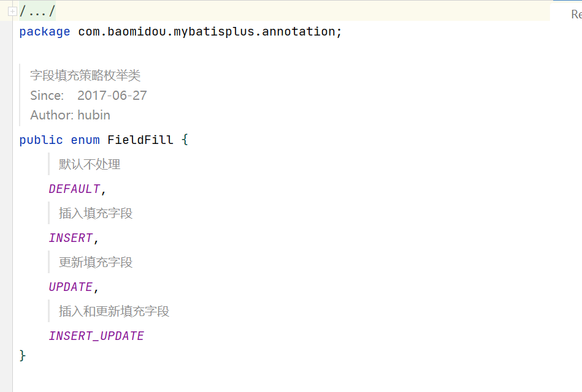This screenshot has width=582, height=392.
Task: Click the opening brace after FieldFill
Action: [x=185, y=140]
